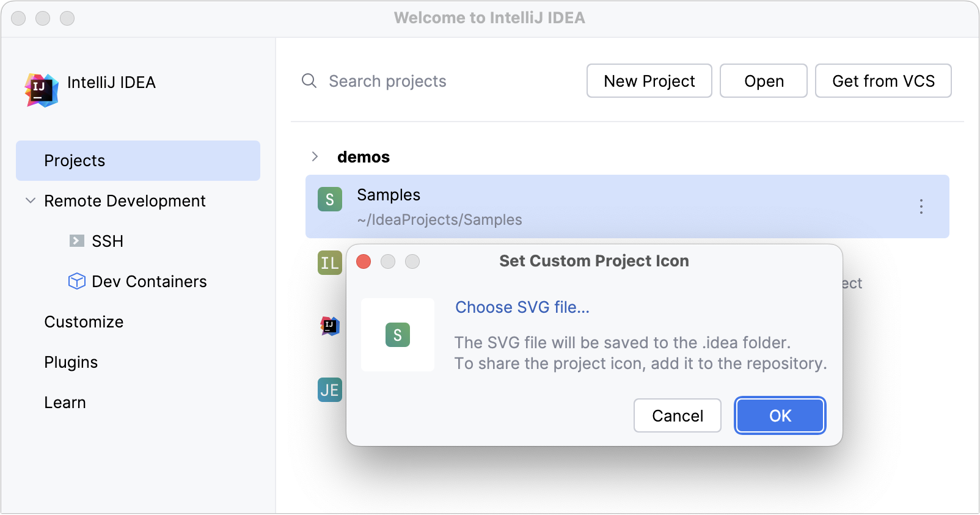Click the SSH terminal icon

[x=77, y=241]
